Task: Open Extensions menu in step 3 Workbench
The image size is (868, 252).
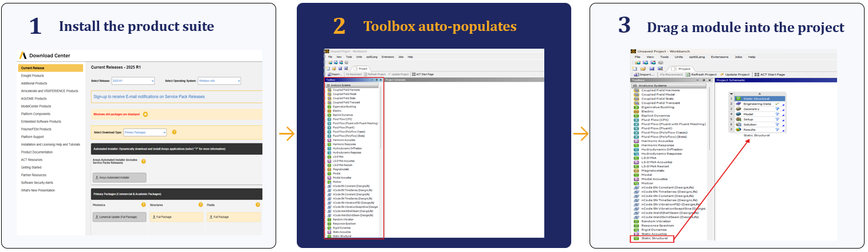Action: (x=720, y=57)
